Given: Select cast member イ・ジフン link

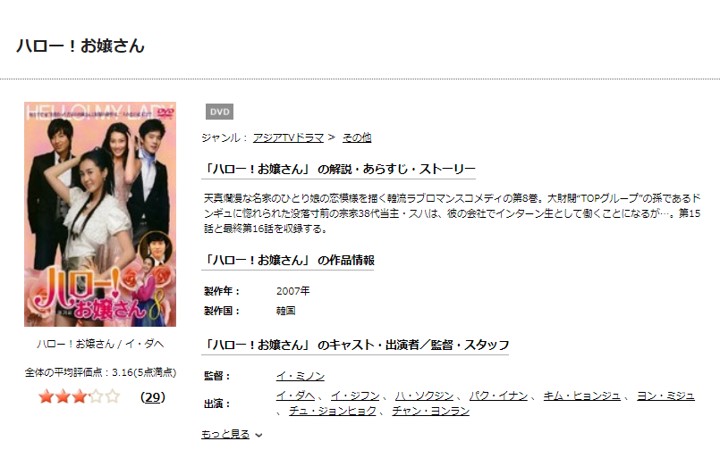Looking at the screenshot, I should click(355, 396).
